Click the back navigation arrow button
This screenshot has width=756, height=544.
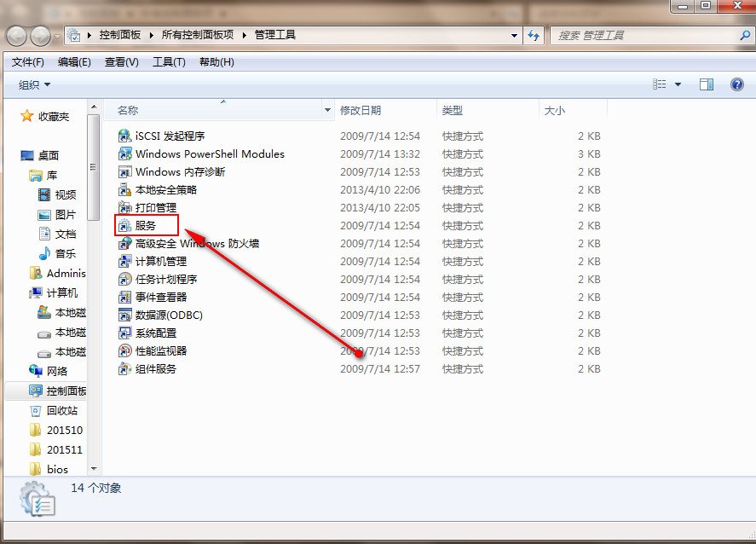(16, 36)
